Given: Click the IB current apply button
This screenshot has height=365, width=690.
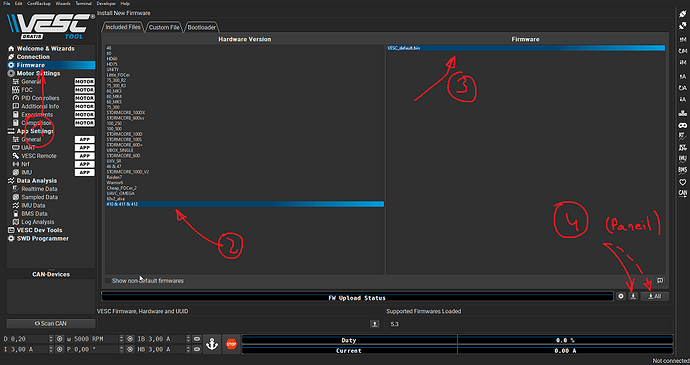Looking at the screenshot, I should [197, 339].
